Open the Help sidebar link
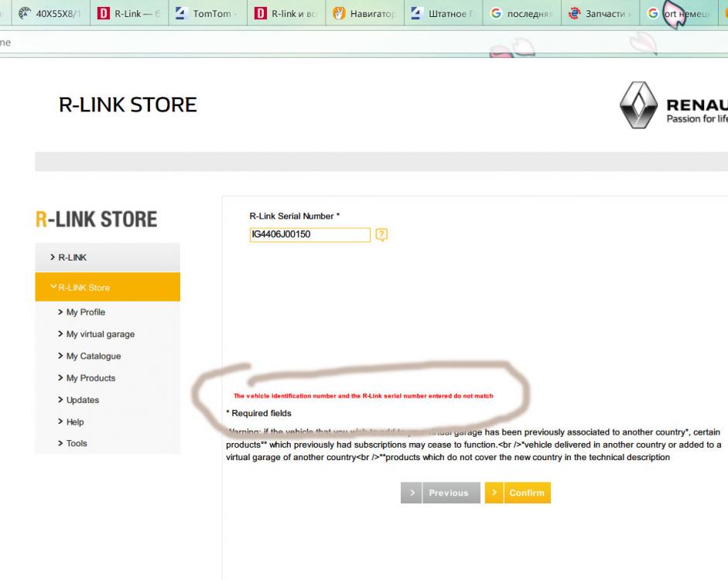This screenshot has height=580, width=728. 75,421
